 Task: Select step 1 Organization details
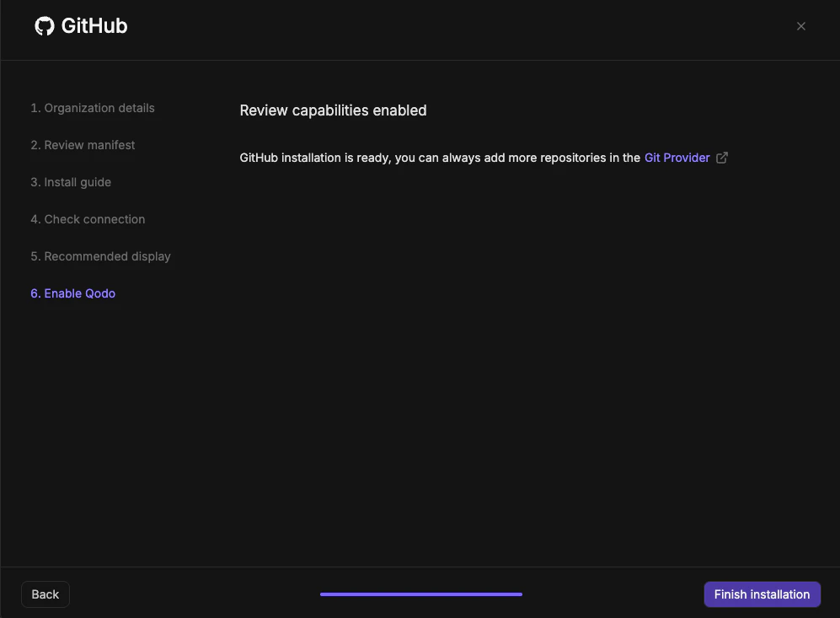click(x=93, y=108)
